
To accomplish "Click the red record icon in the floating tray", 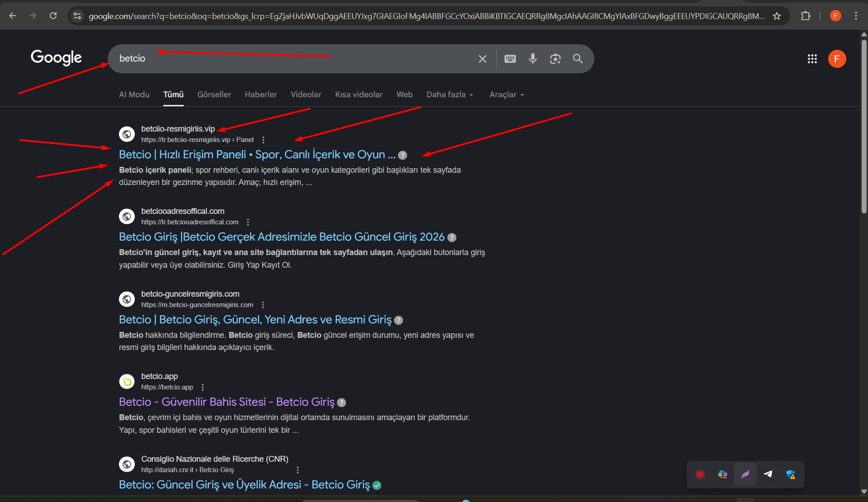I will (700, 474).
